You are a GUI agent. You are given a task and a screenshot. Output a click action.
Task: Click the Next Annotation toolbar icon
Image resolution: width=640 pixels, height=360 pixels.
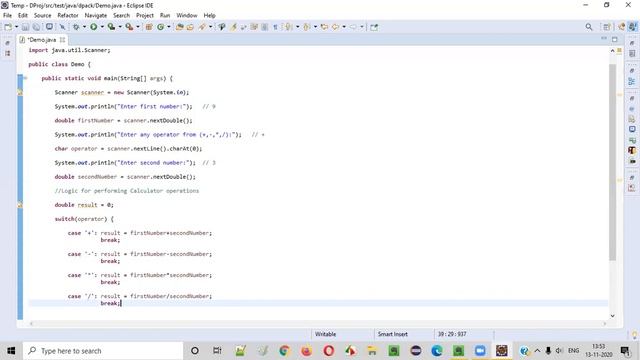coord(289,27)
